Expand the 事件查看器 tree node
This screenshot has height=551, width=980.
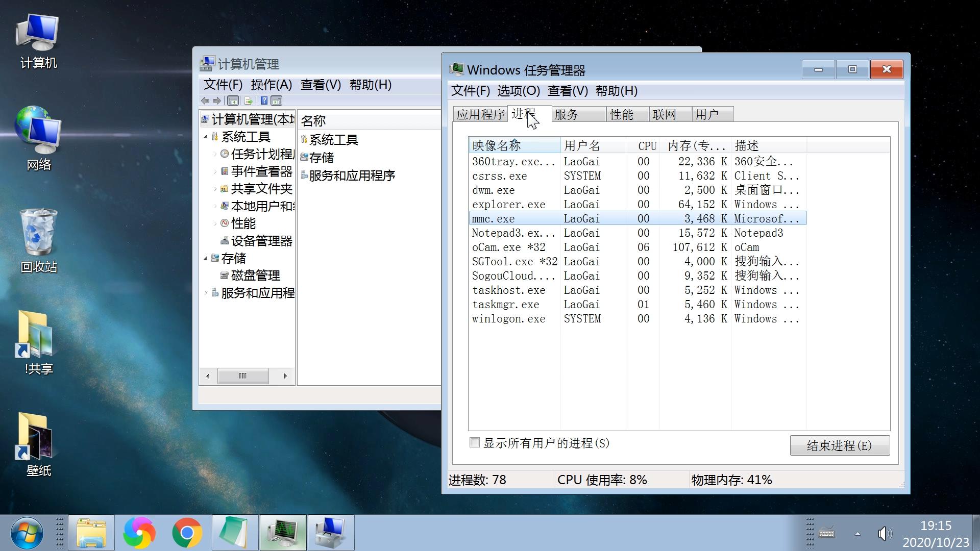point(215,171)
